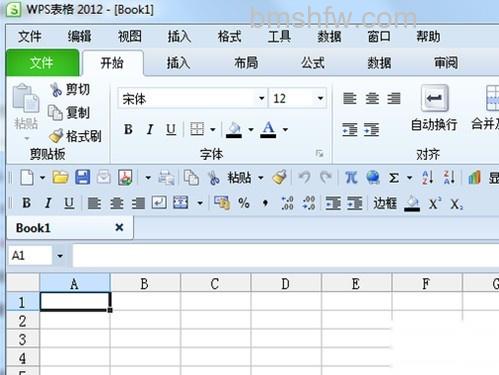Open the fill color dropdown arrow
499x375 pixels.
(251, 130)
